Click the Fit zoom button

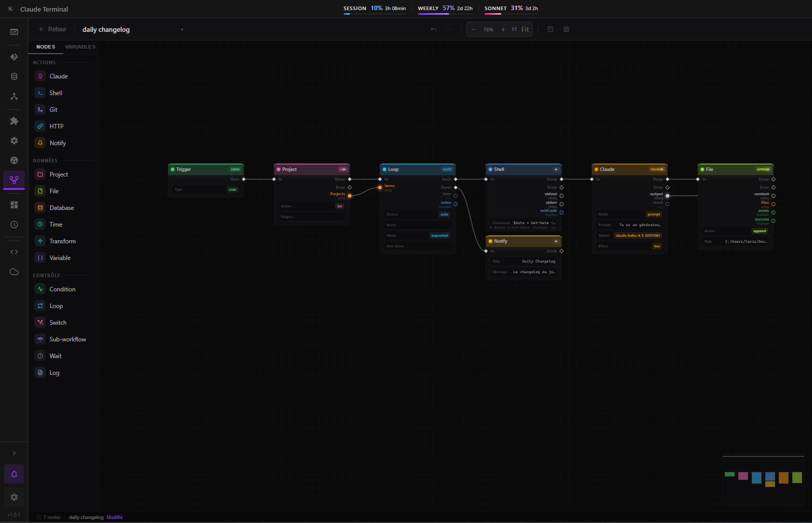click(525, 29)
